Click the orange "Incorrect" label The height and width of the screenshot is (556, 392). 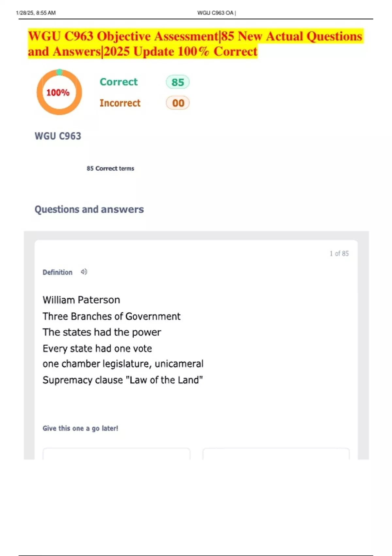pyautogui.click(x=120, y=103)
